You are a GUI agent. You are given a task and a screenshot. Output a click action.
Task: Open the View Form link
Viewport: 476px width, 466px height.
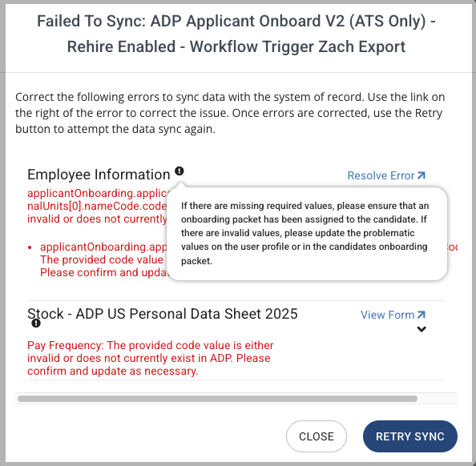[x=393, y=315]
